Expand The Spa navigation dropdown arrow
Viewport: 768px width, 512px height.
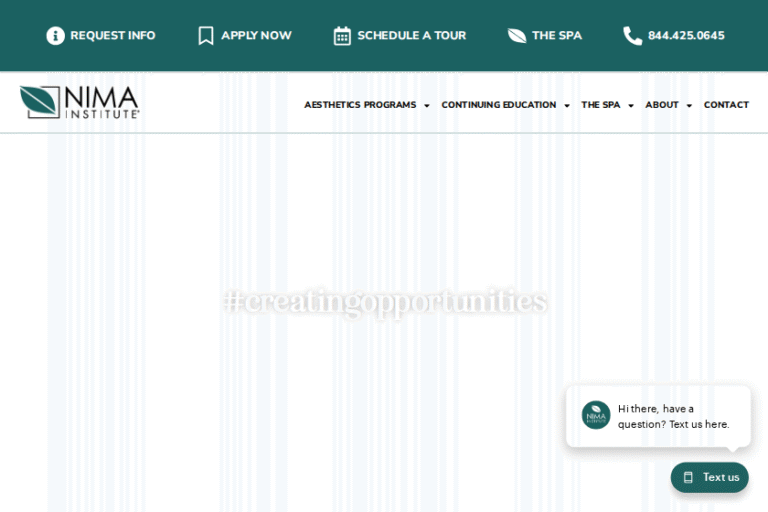631,106
